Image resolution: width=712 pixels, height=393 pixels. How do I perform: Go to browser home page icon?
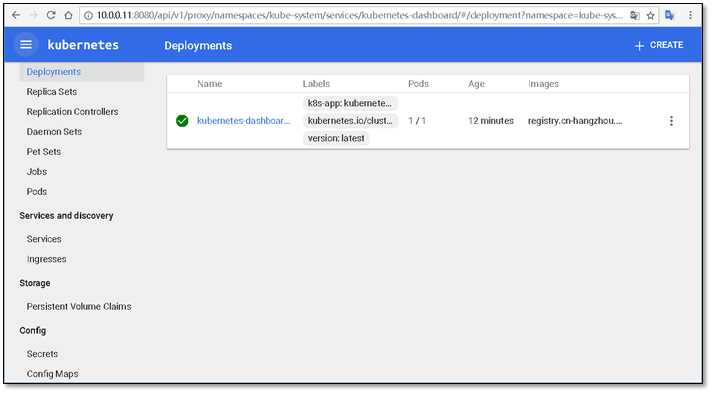tap(68, 15)
